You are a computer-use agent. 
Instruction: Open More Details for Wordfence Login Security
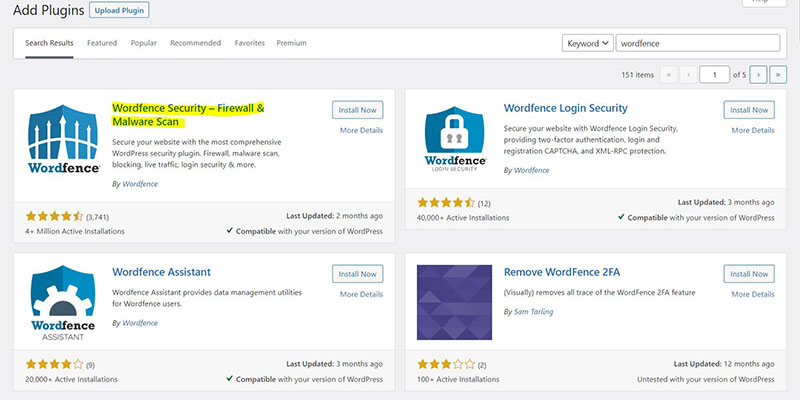[x=753, y=130]
